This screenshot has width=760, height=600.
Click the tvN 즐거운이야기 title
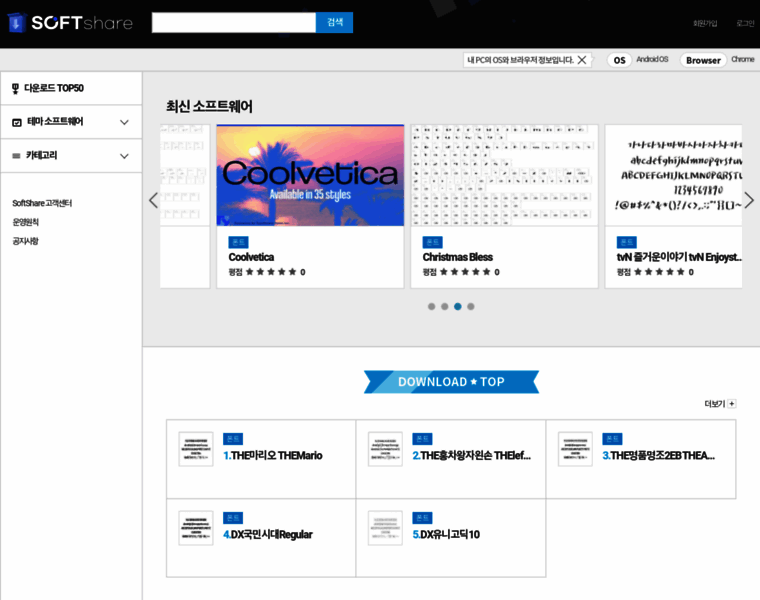[x=679, y=257]
